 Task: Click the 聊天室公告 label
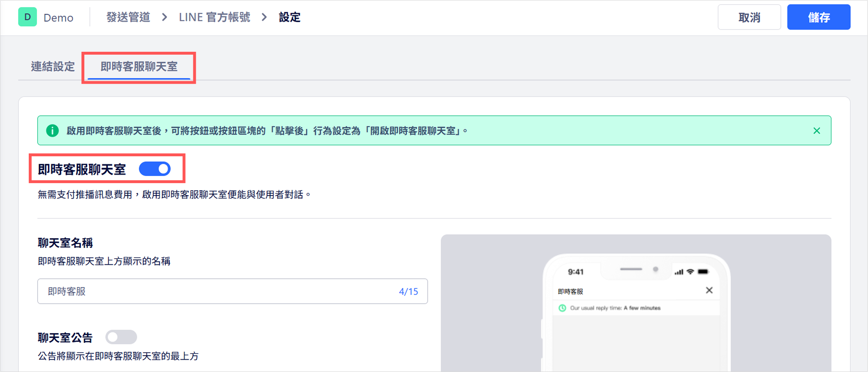click(x=65, y=337)
